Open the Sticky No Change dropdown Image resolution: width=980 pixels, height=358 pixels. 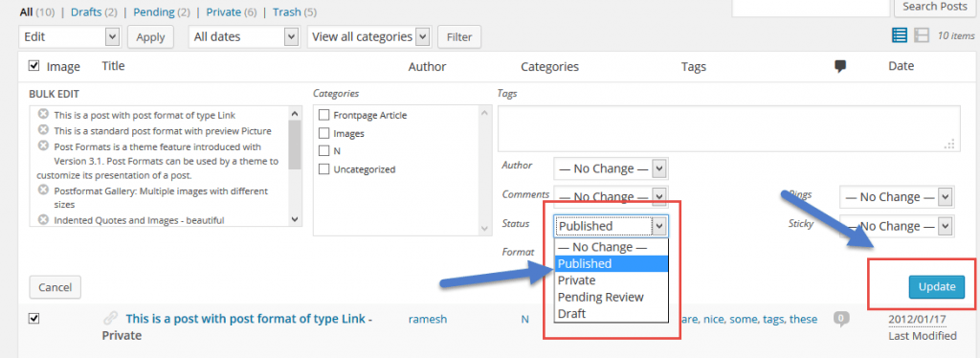click(897, 226)
